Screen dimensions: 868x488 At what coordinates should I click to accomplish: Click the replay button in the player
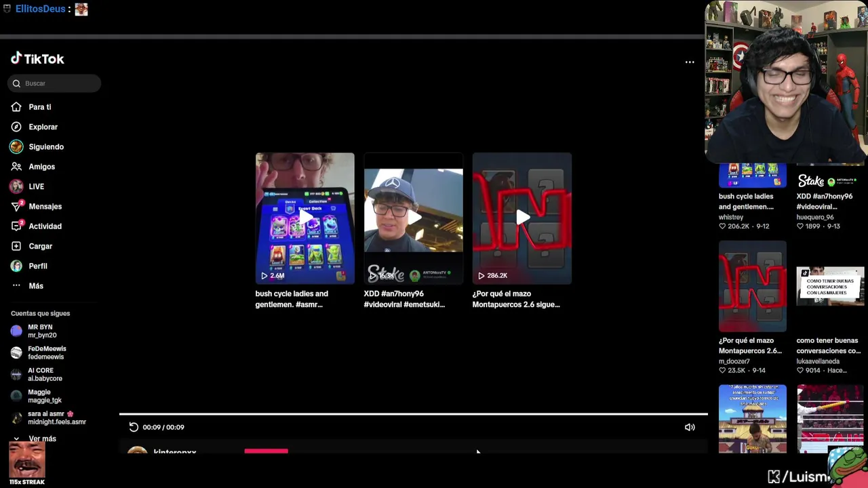coord(134,427)
